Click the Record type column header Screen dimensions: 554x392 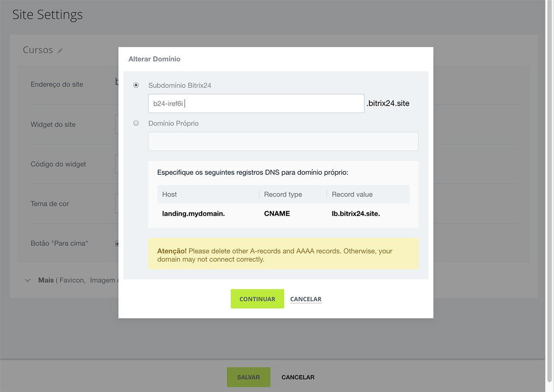283,195
